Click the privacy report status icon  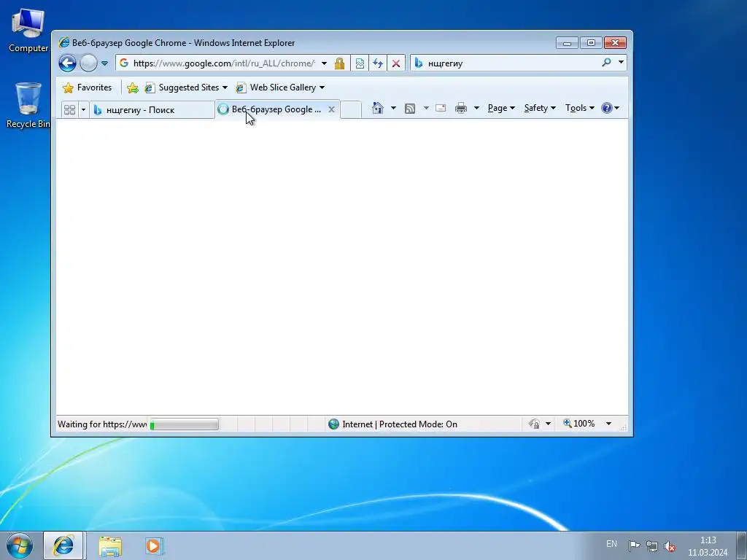coord(534,424)
